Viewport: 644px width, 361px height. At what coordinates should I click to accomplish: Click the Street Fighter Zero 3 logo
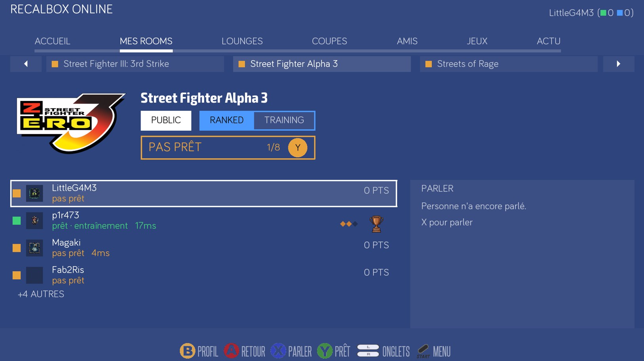click(x=71, y=123)
